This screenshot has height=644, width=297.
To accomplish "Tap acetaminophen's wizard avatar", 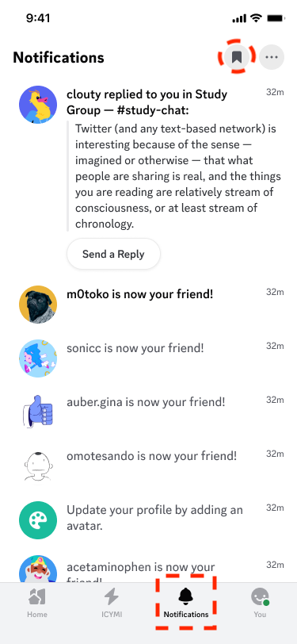I will [38, 569].
